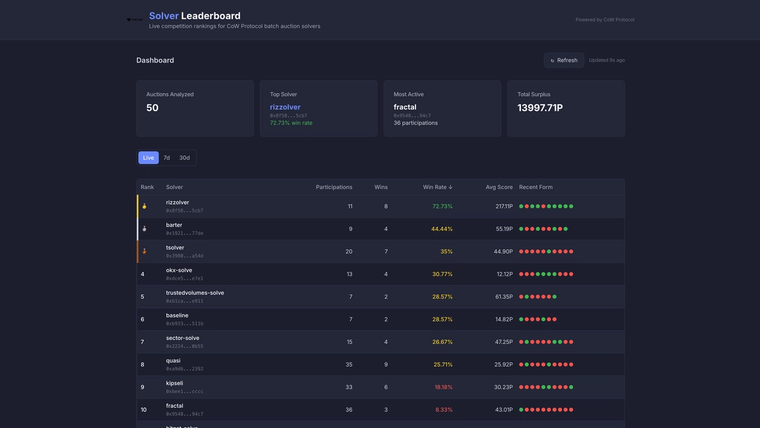Click the bronze medal icon for tsolver
This screenshot has width=760, height=428.
(144, 251)
